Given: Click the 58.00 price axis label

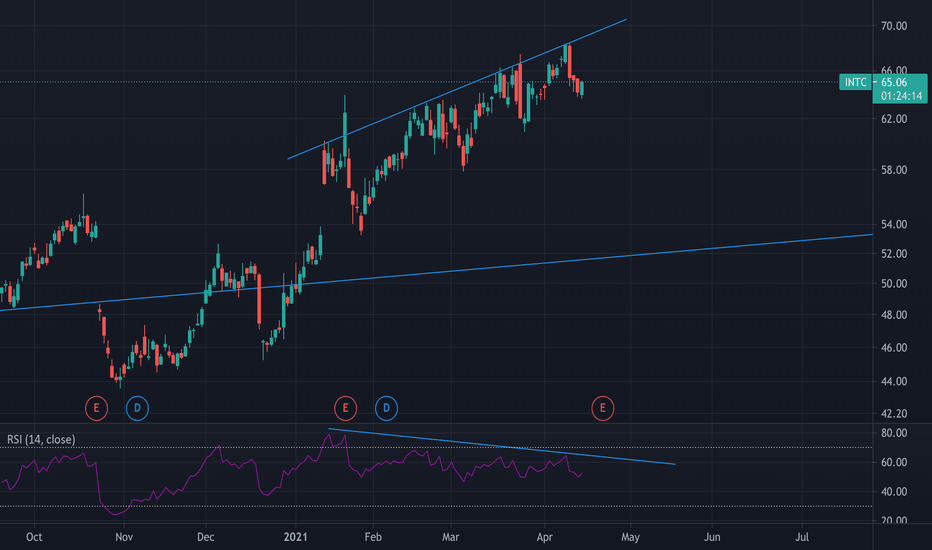Looking at the screenshot, I should [894, 170].
